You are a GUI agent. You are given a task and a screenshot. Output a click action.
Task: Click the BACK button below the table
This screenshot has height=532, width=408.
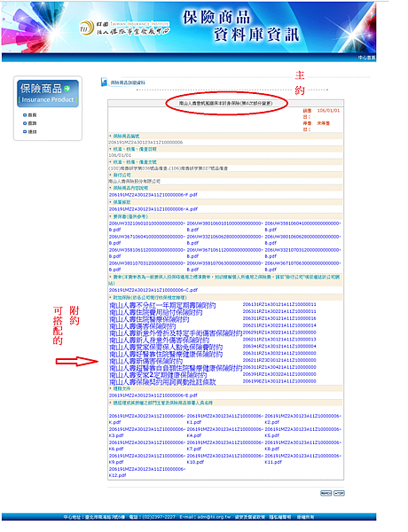click(326, 493)
